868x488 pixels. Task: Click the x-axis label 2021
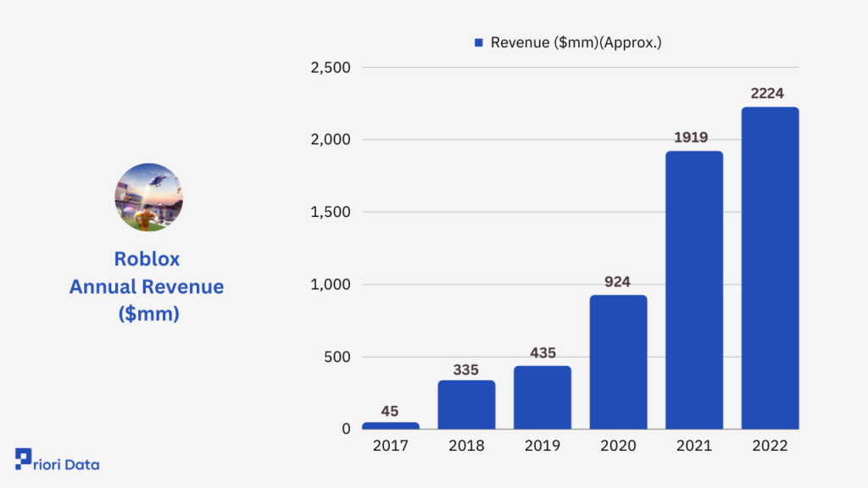(x=694, y=446)
